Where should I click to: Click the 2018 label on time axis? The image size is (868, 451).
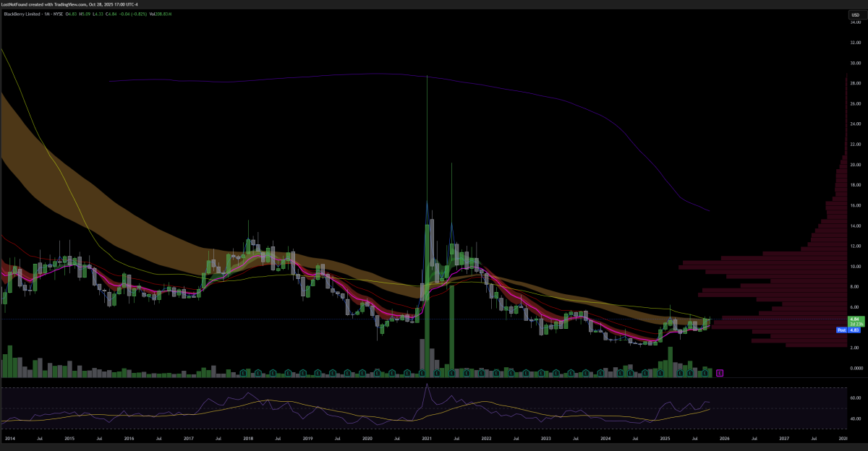click(248, 439)
